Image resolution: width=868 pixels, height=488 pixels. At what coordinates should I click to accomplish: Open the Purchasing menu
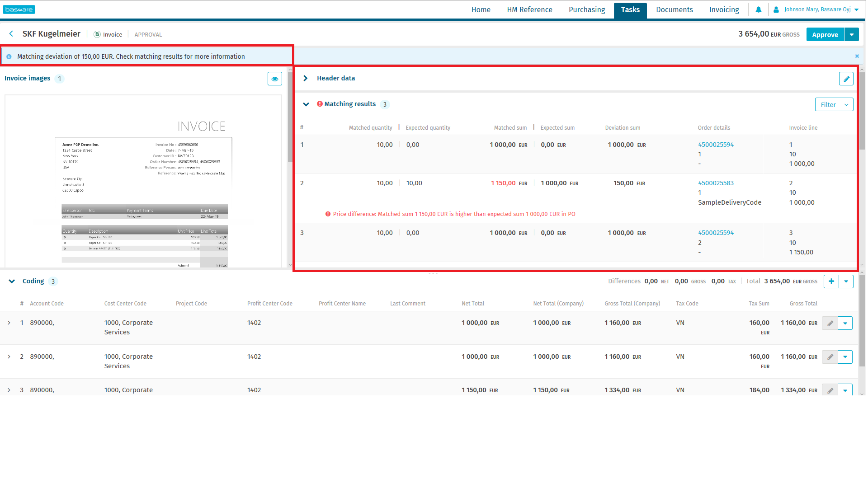click(x=586, y=10)
